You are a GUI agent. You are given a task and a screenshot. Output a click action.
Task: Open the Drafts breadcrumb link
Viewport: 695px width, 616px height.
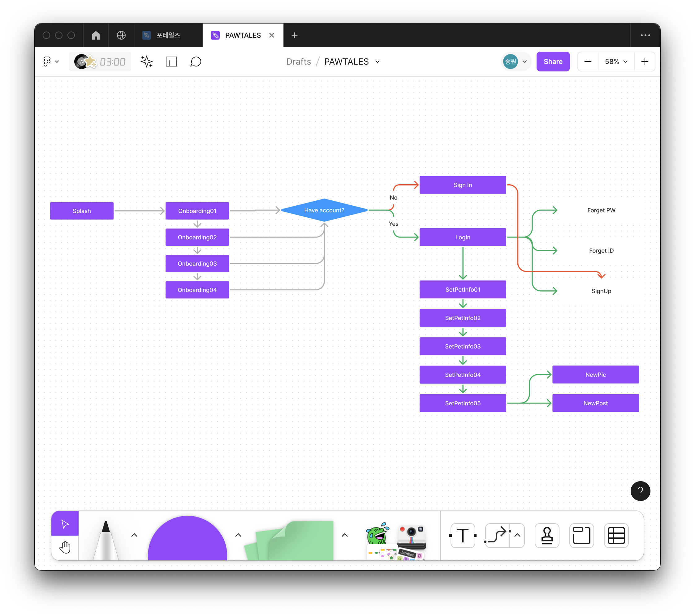(299, 62)
